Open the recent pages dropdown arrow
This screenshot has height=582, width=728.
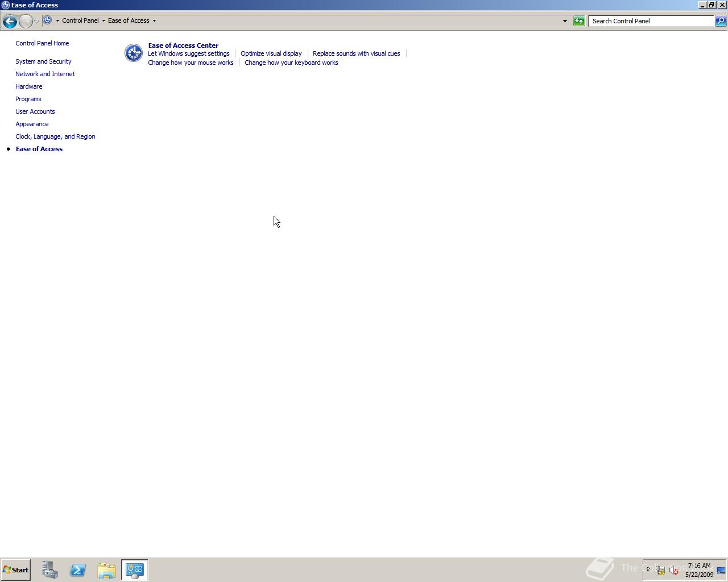(x=36, y=21)
